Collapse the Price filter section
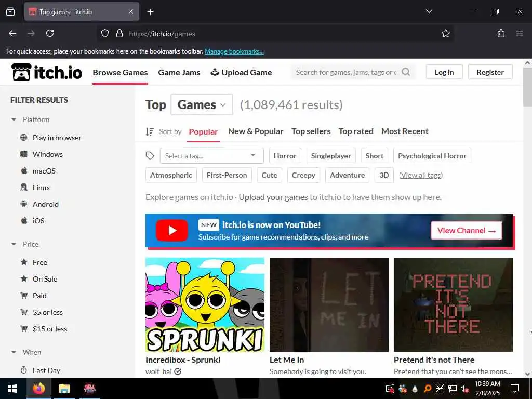 14,244
